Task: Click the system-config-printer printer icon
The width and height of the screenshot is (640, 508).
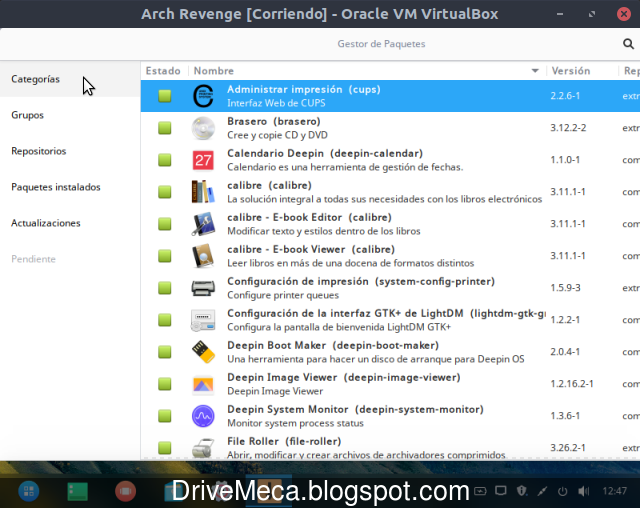Action: point(203,288)
